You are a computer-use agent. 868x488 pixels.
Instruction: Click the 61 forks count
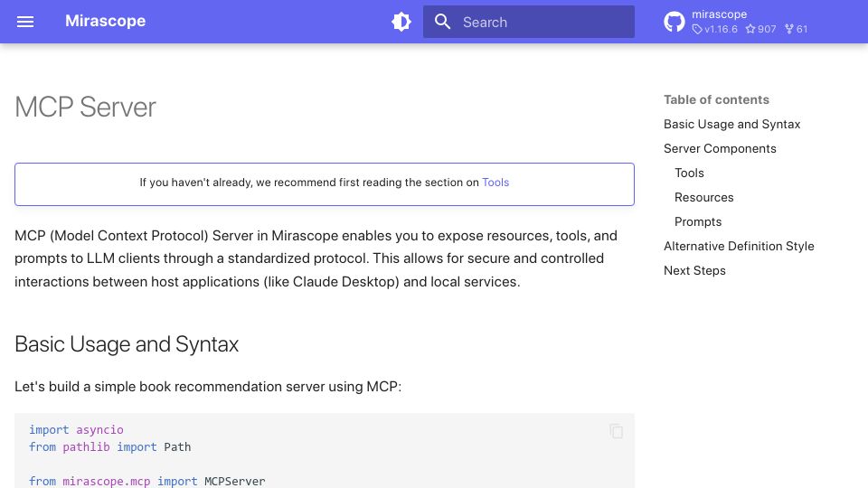797,29
